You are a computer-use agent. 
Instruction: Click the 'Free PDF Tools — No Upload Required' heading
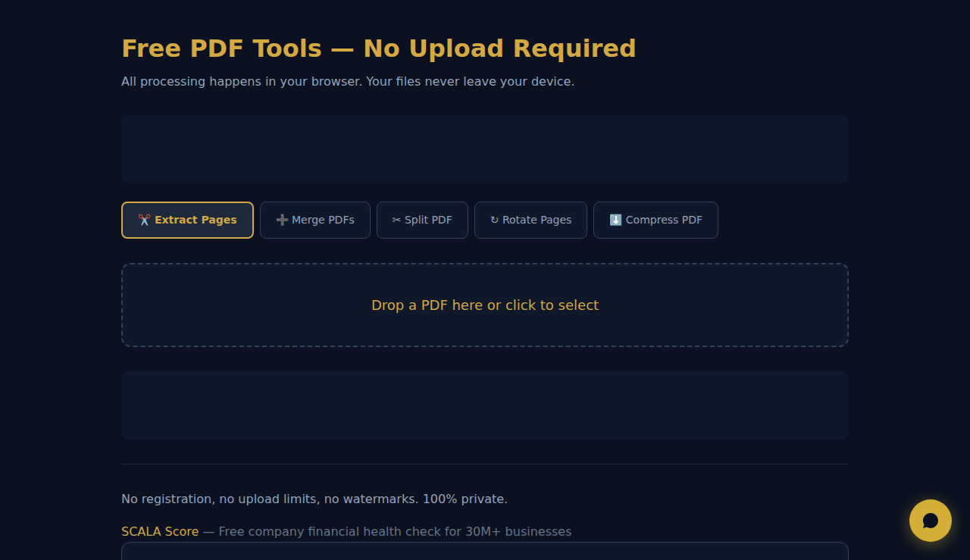tap(379, 48)
